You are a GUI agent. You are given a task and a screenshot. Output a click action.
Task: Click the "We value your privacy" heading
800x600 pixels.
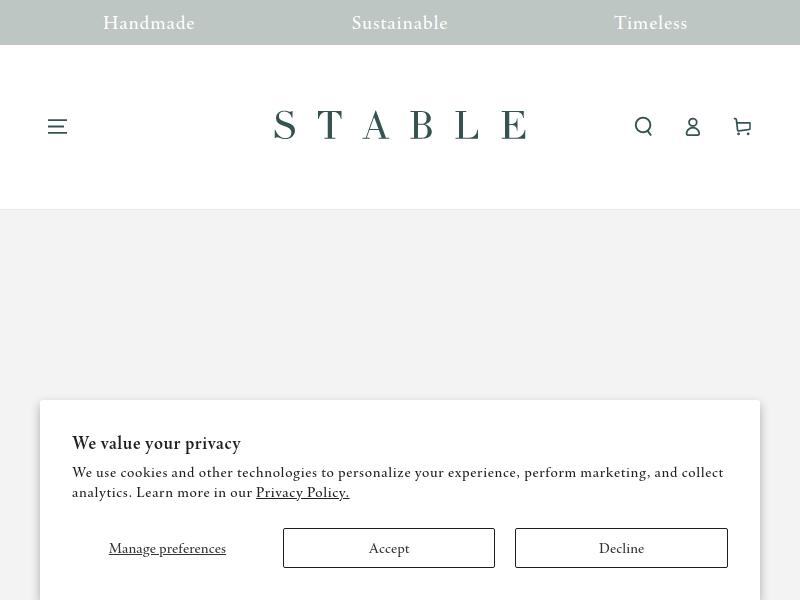[x=156, y=443]
